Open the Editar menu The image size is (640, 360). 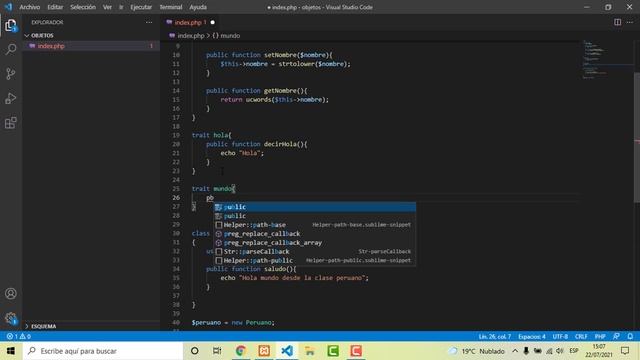coord(55,7)
